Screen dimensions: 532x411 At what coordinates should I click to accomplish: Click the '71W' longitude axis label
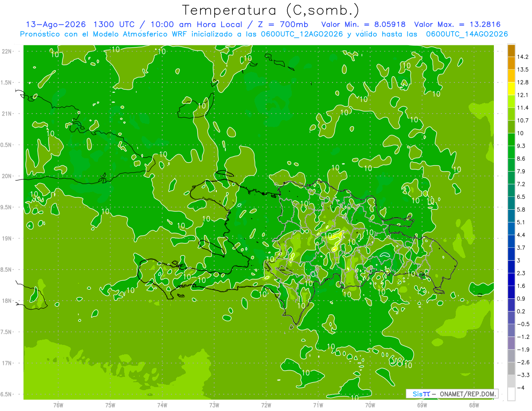coord(318,405)
